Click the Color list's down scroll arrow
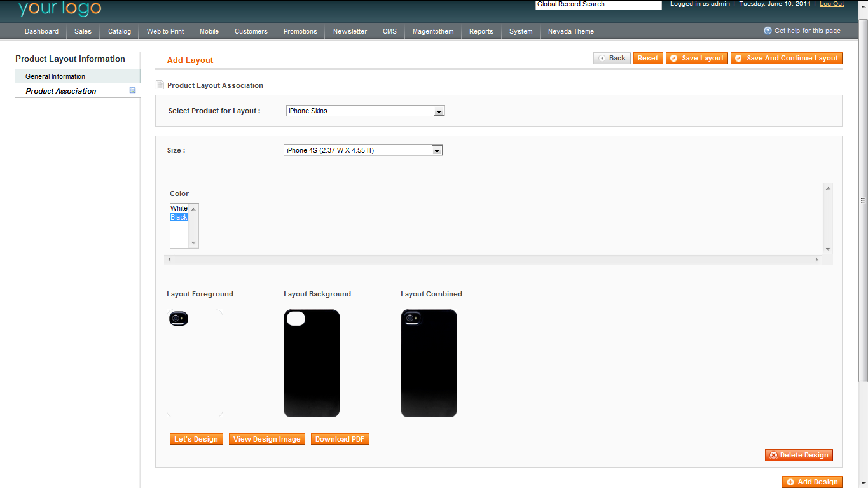The image size is (868, 488). pyautogui.click(x=194, y=243)
